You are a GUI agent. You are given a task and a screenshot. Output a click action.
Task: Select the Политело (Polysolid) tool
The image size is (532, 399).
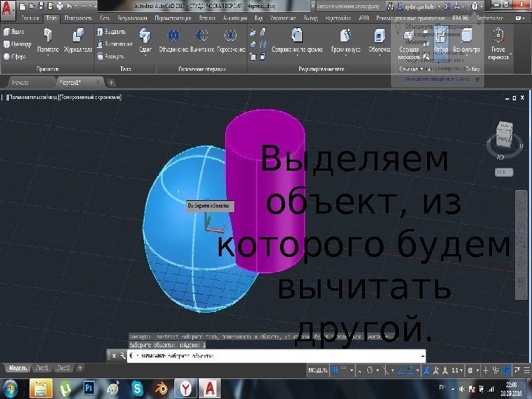click(48, 41)
